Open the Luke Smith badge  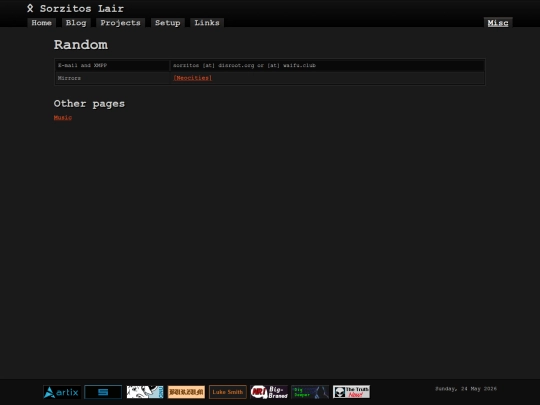228,392
